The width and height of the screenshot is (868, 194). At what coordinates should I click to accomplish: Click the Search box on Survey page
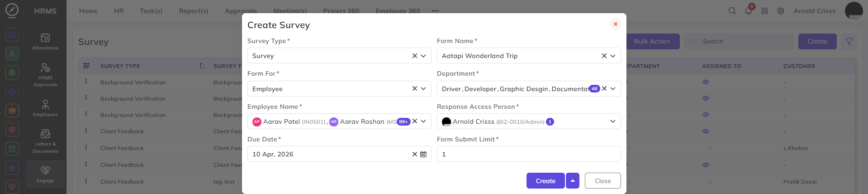tap(739, 41)
